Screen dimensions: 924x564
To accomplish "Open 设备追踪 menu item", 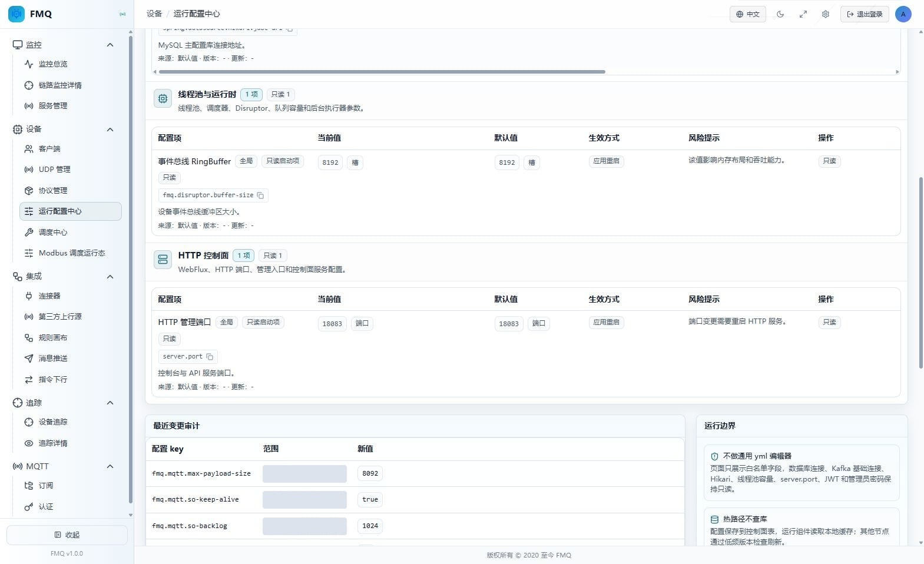I will (71, 422).
